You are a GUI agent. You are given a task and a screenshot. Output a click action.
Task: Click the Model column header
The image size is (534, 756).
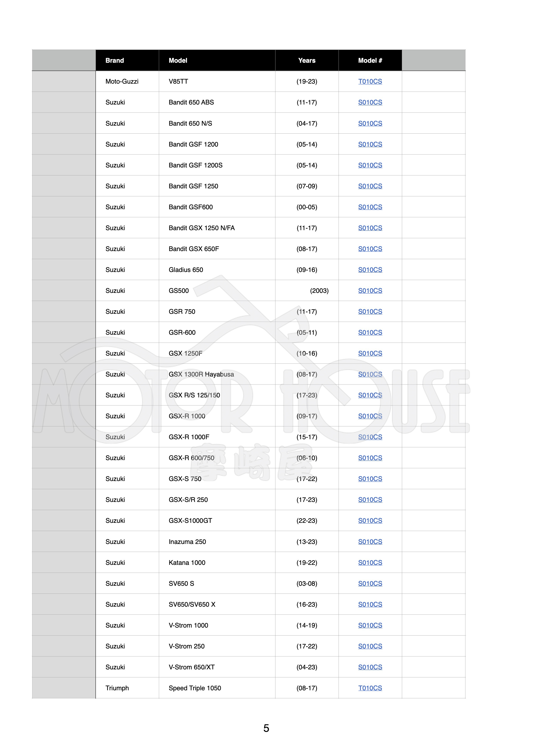pos(178,61)
